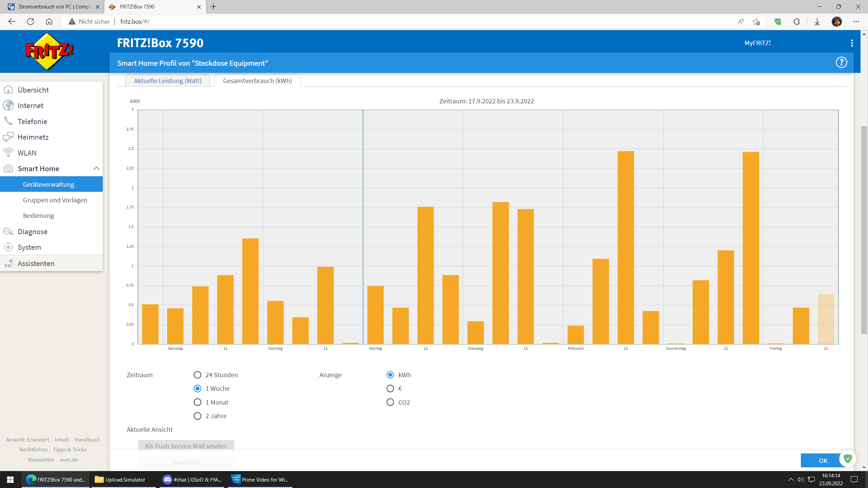
Task: Open browser extensions puzzle icon
Action: tap(796, 22)
